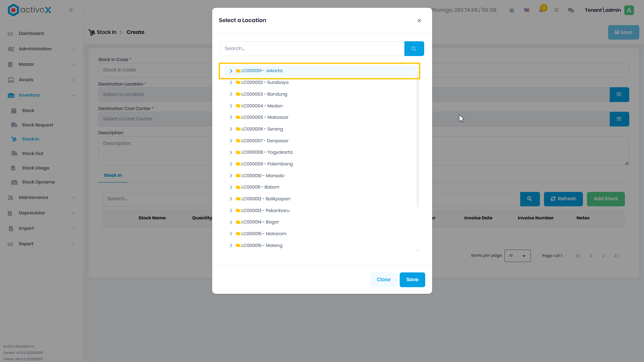The height and width of the screenshot is (362, 644).
Task: Open Dashboard from the sidebar
Action: pos(31,34)
